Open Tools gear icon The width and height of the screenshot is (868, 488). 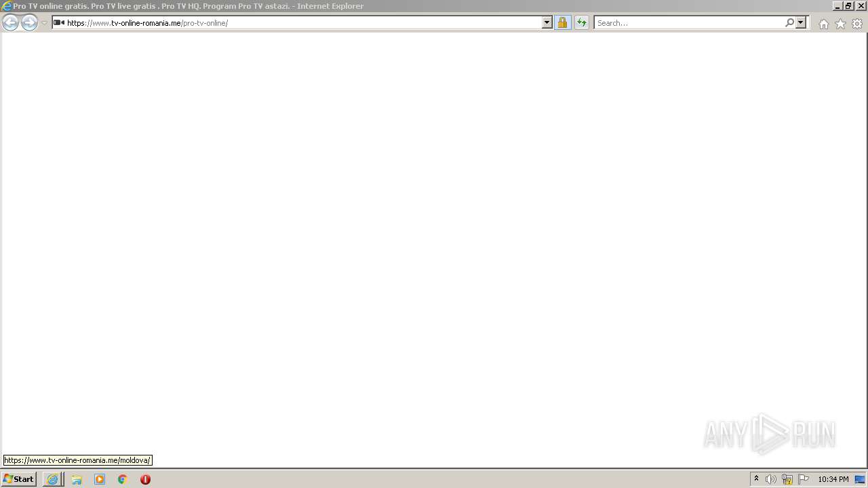click(857, 24)
